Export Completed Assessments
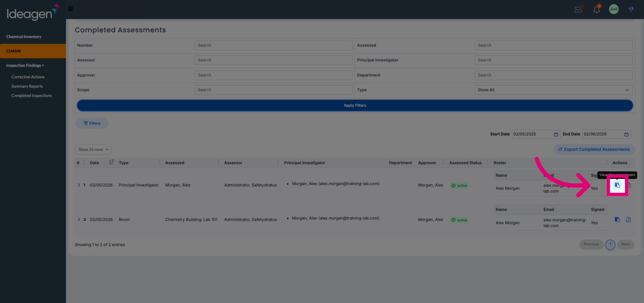644x303 pixels. 594,149
